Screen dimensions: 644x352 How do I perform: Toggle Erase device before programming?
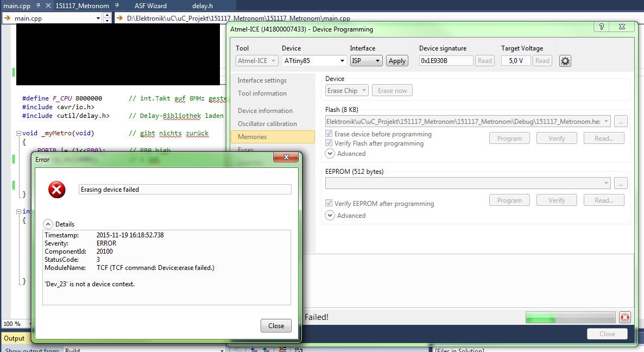(x=329, y=134)
